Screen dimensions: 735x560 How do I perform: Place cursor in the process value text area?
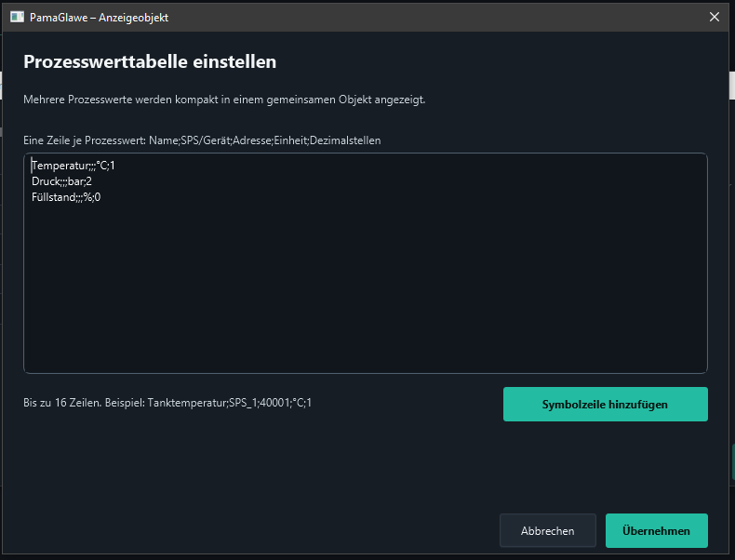click(365, 263)
